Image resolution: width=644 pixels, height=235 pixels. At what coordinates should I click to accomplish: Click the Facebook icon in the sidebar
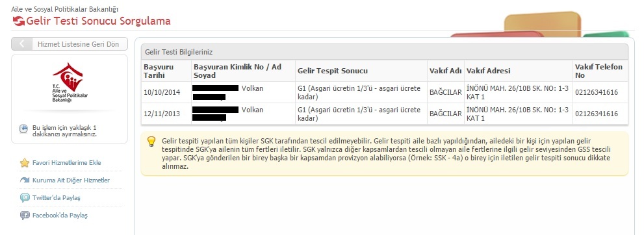pyautogui.click(x=25, y=216)
